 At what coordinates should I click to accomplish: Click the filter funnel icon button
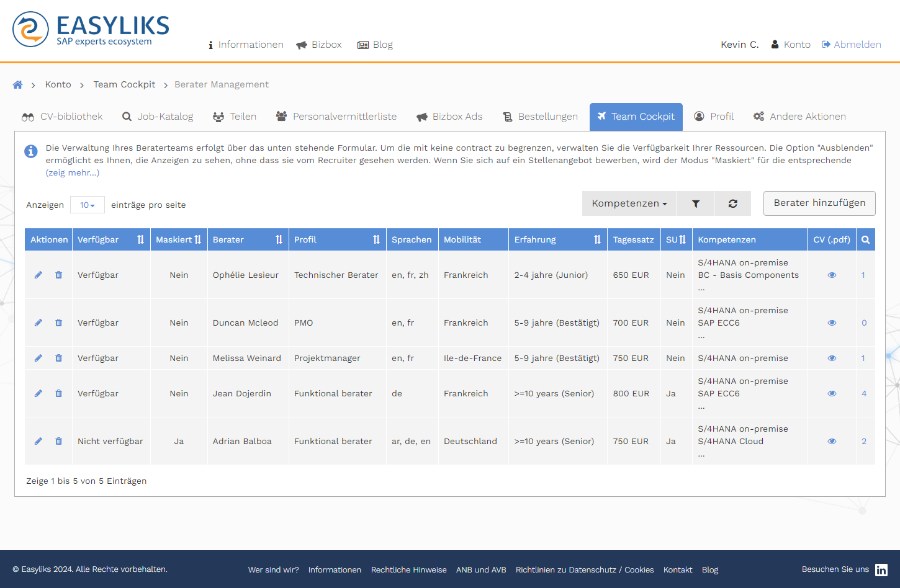tap(695, 203)
